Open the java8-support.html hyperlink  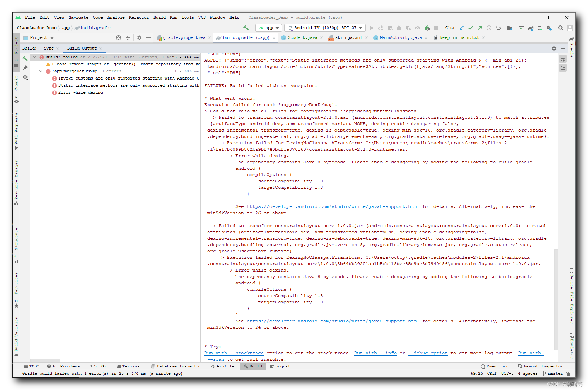point(333,206)
